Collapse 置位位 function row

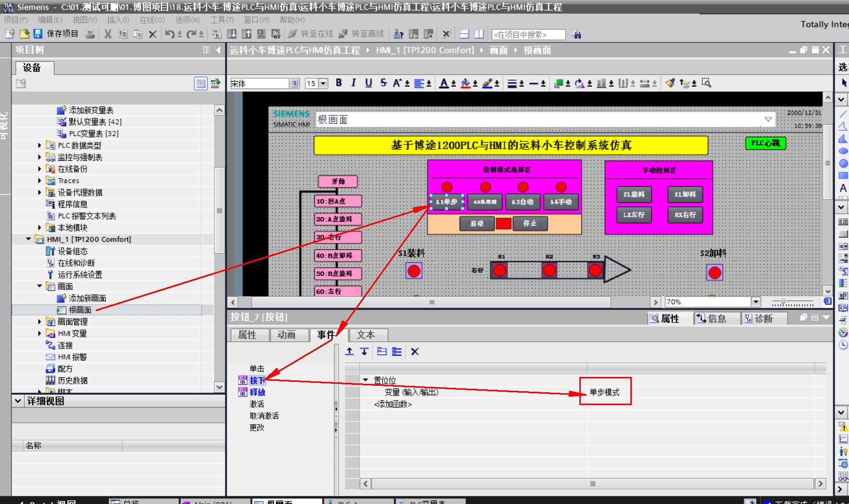pos(366,380)
